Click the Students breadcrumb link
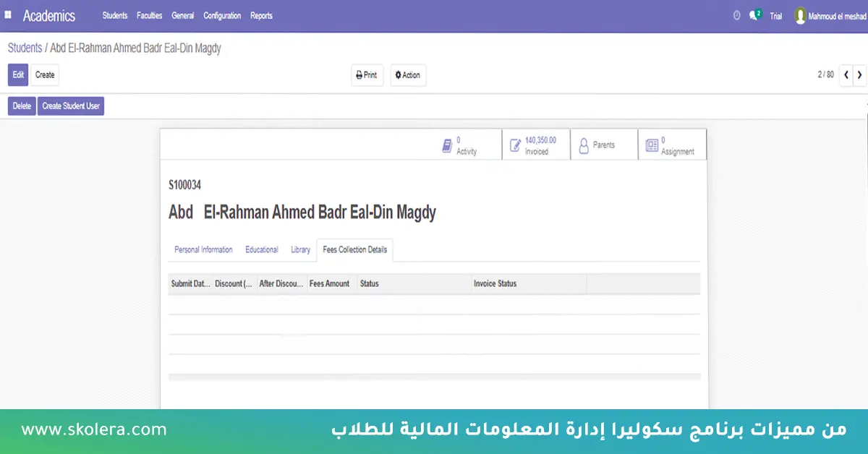This screenshot has height=454, width=868. tap(25, 48)
